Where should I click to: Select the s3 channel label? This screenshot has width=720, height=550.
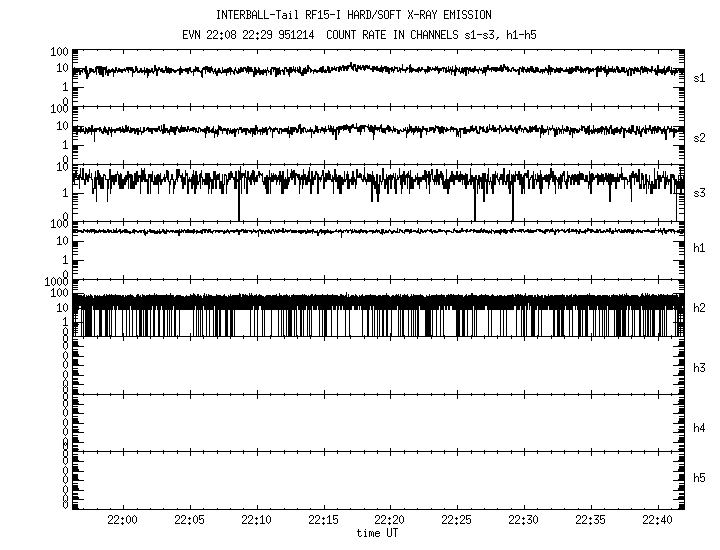(699, 192)
